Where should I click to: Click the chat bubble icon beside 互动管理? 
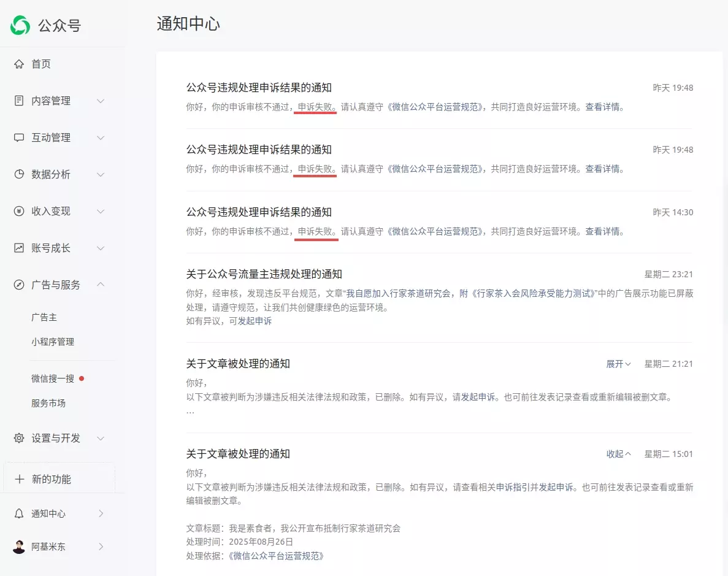pyautogui.click(x=19, y=137)
